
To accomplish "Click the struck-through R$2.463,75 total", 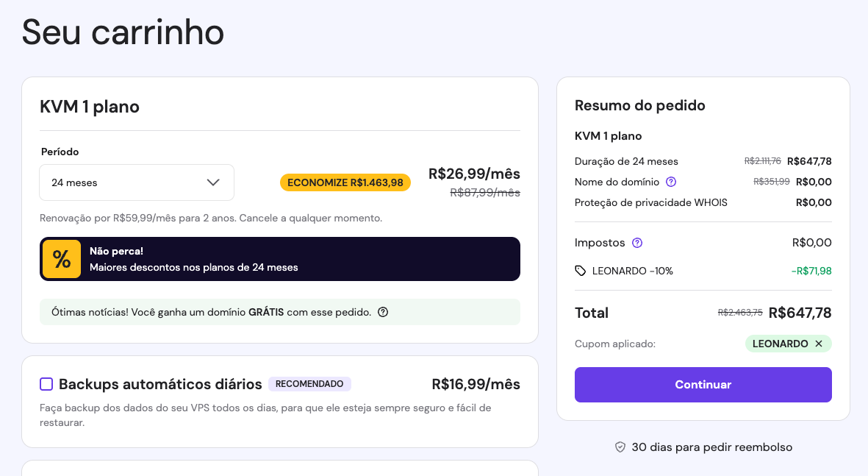I will [740, 313].
